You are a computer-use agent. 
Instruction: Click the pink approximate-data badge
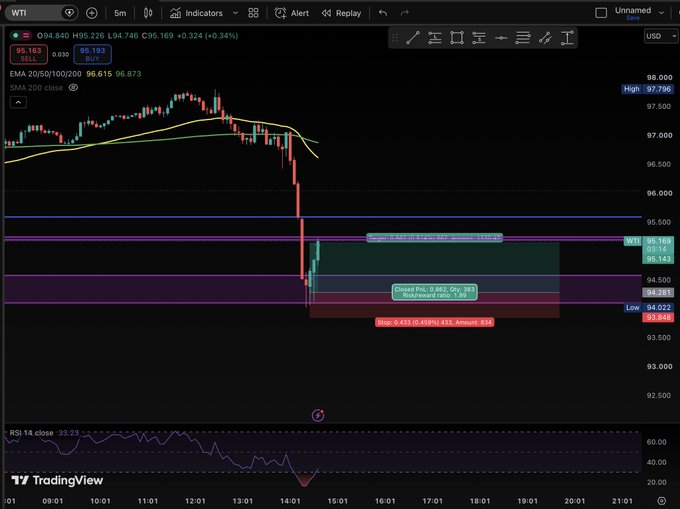pos(26,36)
